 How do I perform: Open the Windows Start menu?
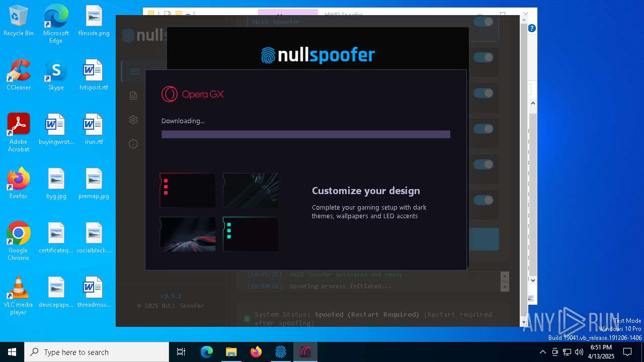click(x=12, y=352)
